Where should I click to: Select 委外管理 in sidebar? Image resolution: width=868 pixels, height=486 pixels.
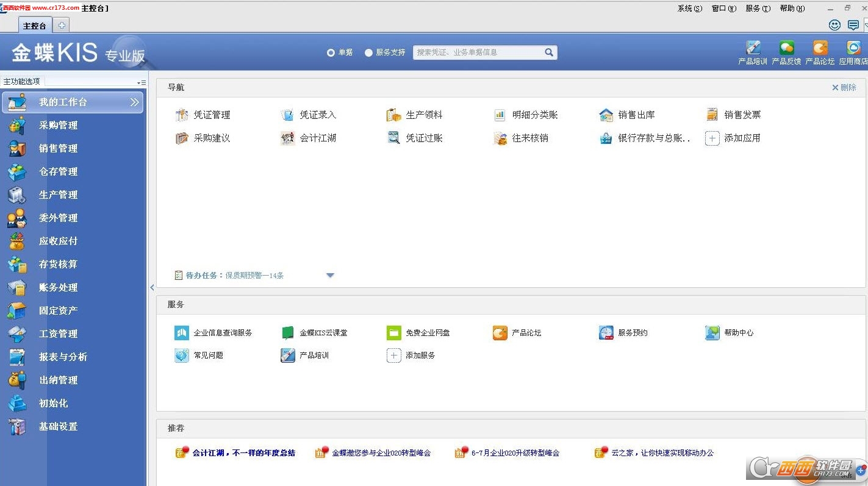point(73,218)
